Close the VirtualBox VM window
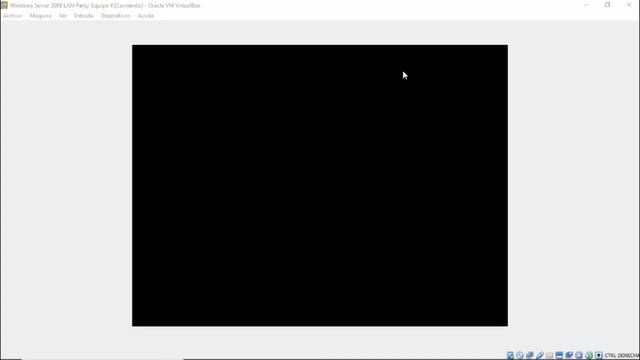This screenshot has width=640, height=360. (629, 5)
